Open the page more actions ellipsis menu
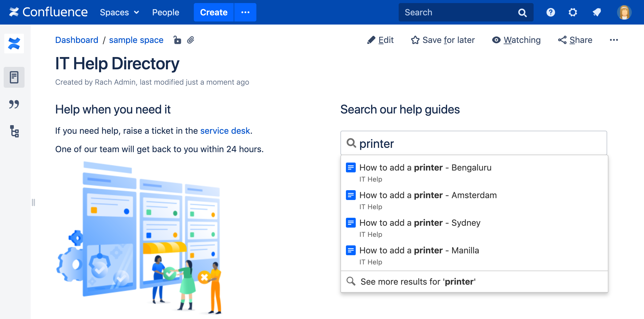 pyautogui.click(x=614, y=40)
